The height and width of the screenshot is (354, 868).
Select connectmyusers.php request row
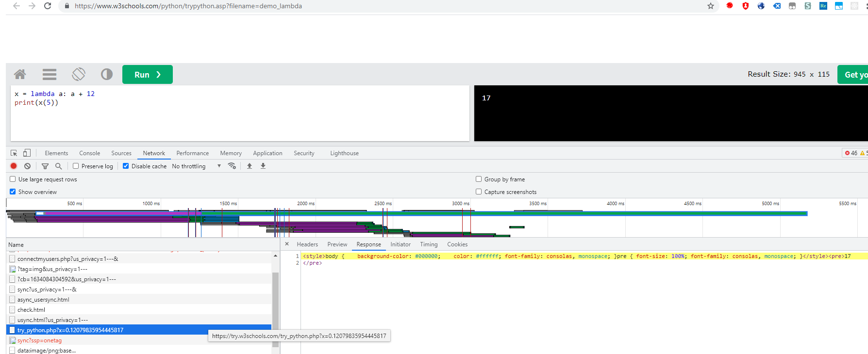139,258
